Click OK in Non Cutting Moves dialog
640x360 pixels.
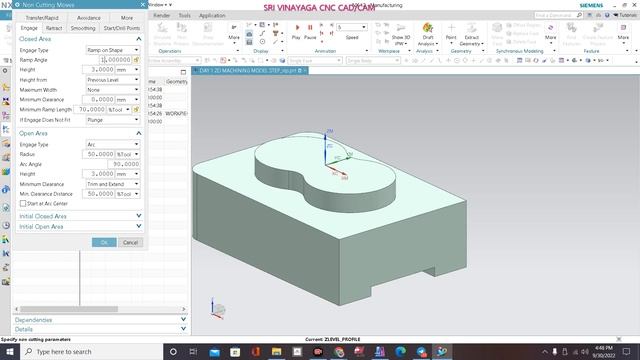click(x=104, y=242)
